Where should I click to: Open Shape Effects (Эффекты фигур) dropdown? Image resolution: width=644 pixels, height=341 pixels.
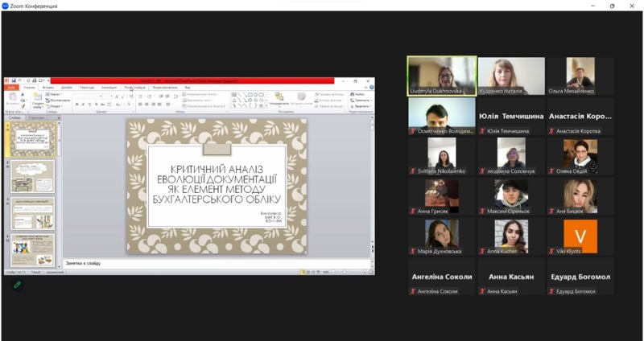[329, 106]
